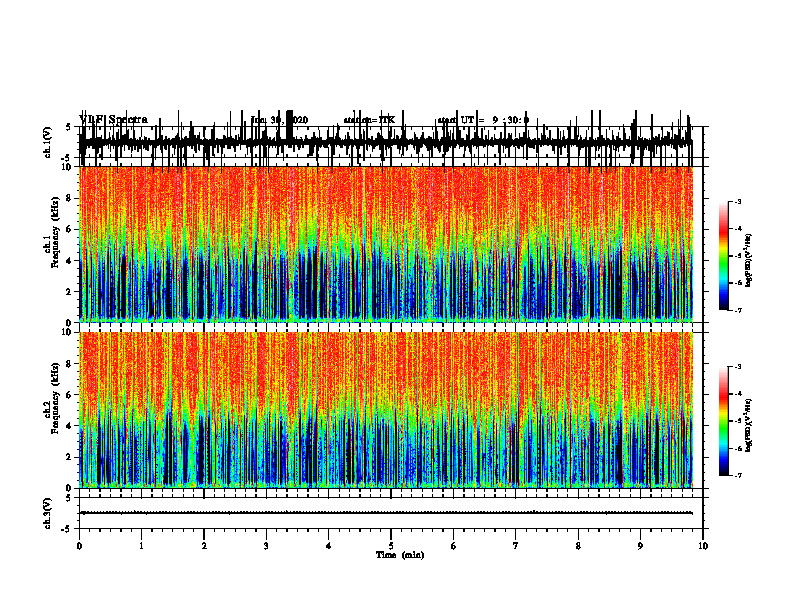The image size is (792, 612).
Task: Click the ch.2 spectrogram color scale bar
Action: pos(724,421)
